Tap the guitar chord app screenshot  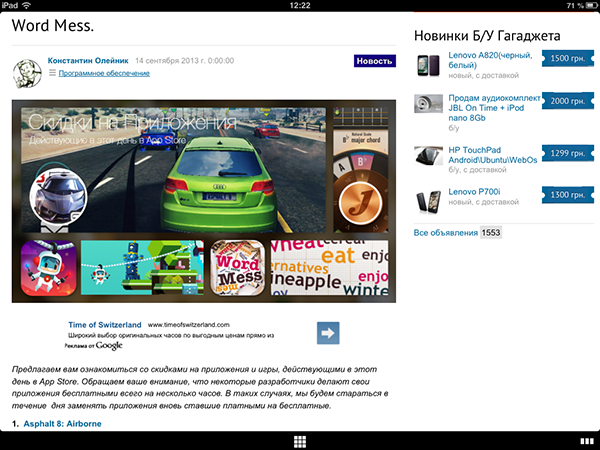click(360, 170)
